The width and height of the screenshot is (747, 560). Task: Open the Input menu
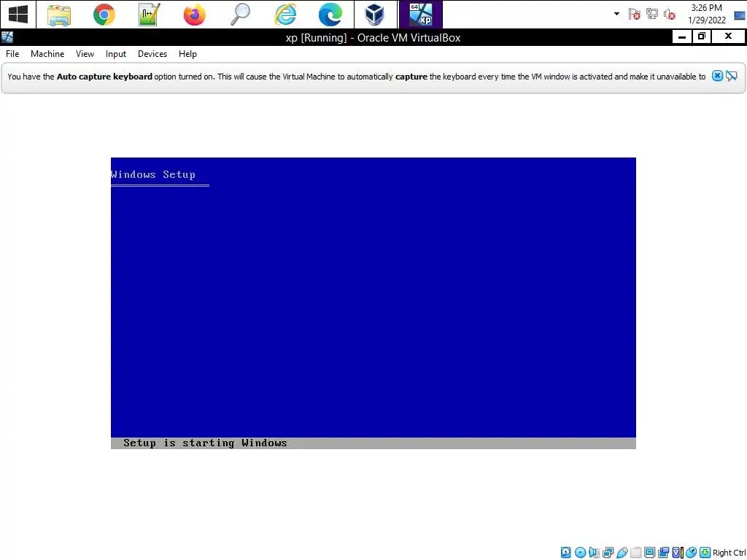click(116, 54)
